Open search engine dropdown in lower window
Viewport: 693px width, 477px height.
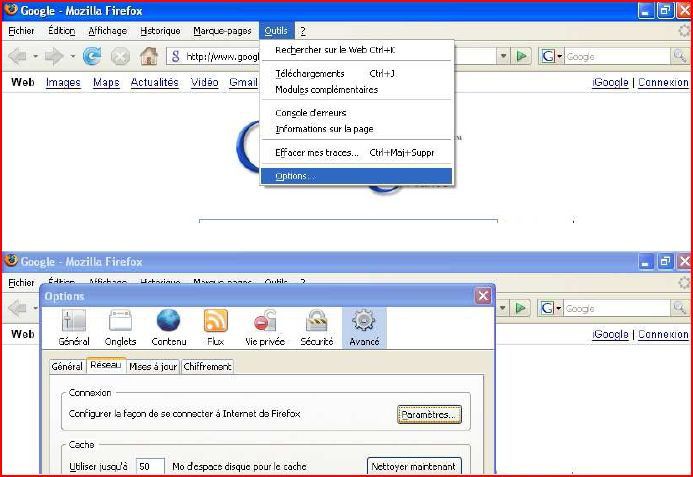pos(559,308)
